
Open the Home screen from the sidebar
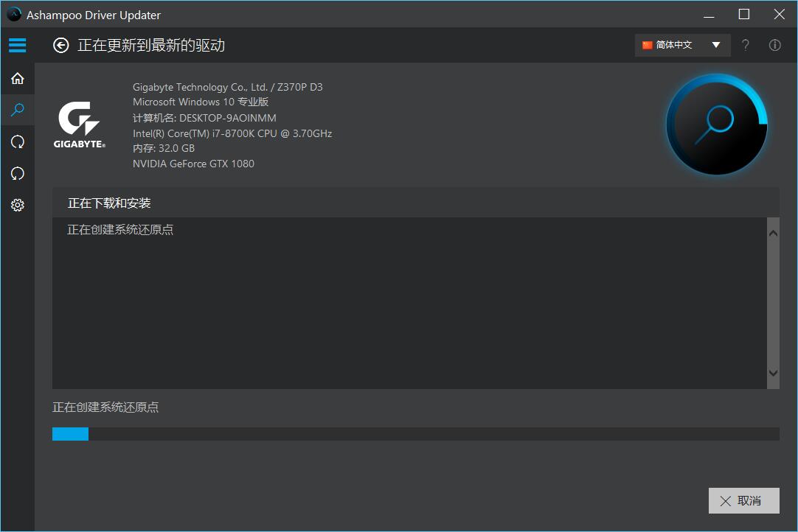(17, 78)
